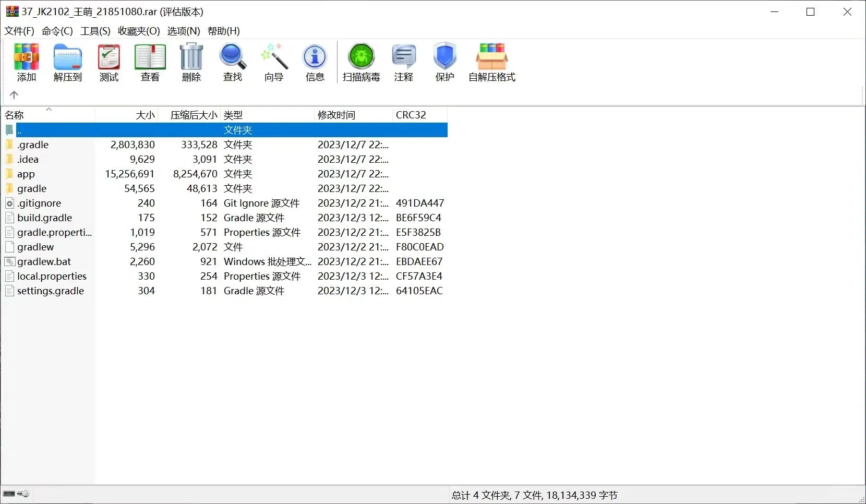This screenshot has width=866, height=504.
Task: Sort files by clicking the 大小 column header
Action: pos(145,115)
